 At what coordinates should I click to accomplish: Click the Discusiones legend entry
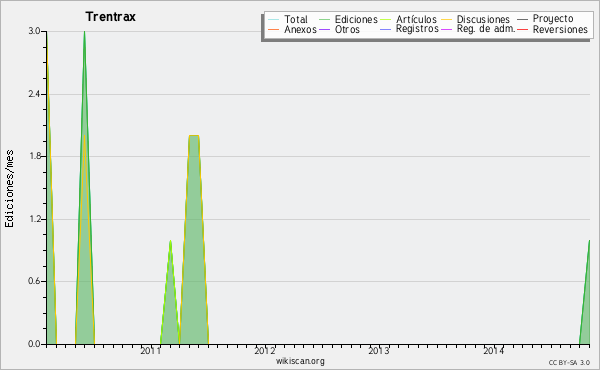pyautogui.click(x=475, y=19)
